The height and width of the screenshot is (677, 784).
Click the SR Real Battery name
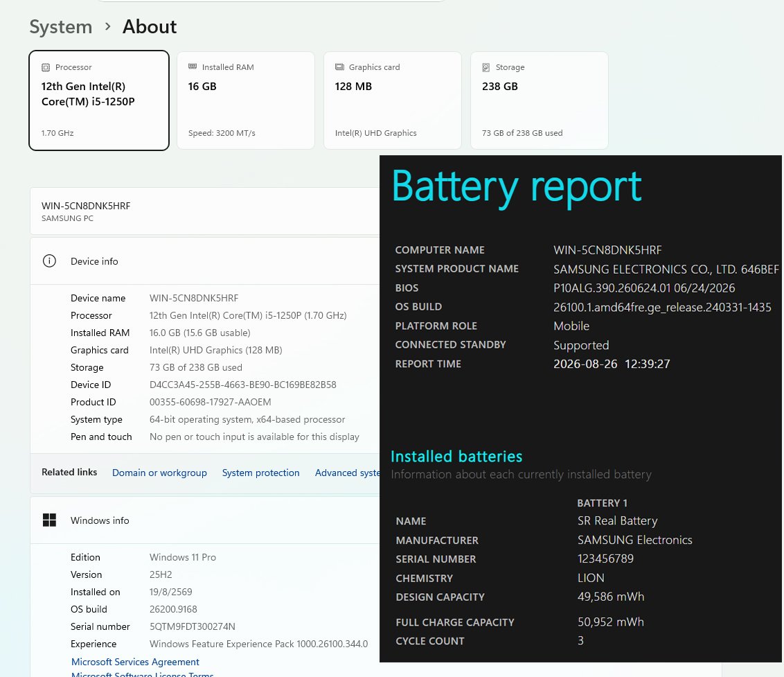[x=618, y=520]
